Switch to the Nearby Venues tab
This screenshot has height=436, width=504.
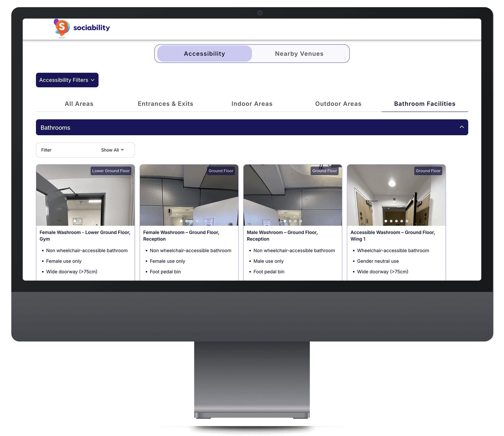click(299, 53)
